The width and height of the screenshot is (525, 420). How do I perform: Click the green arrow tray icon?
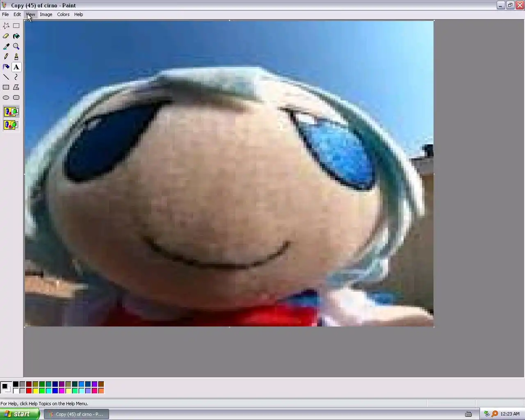487,414
